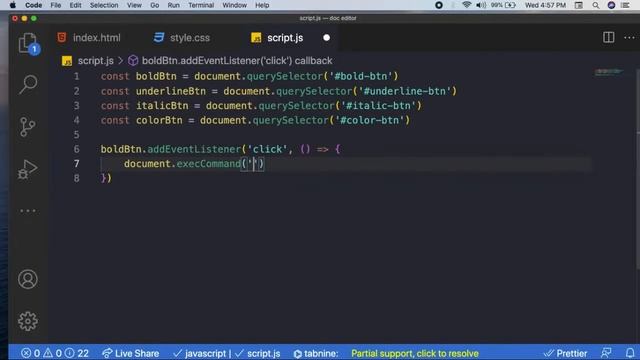
Task: Open the Terminal menu
Action: pos(201,5)
